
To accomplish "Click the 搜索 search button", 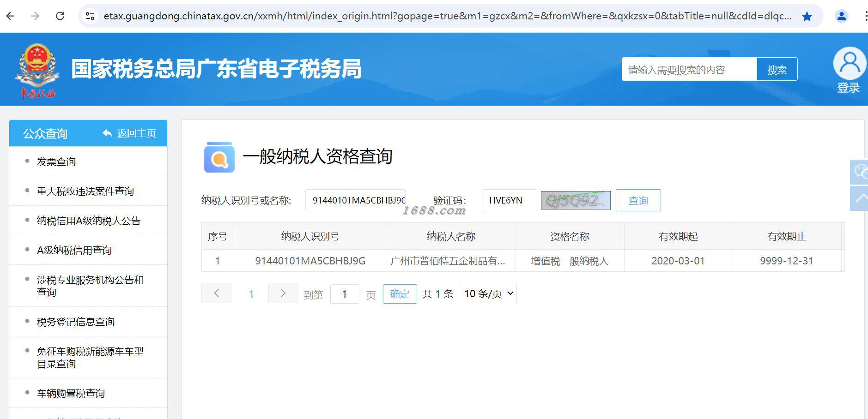I will pos(777,69).
